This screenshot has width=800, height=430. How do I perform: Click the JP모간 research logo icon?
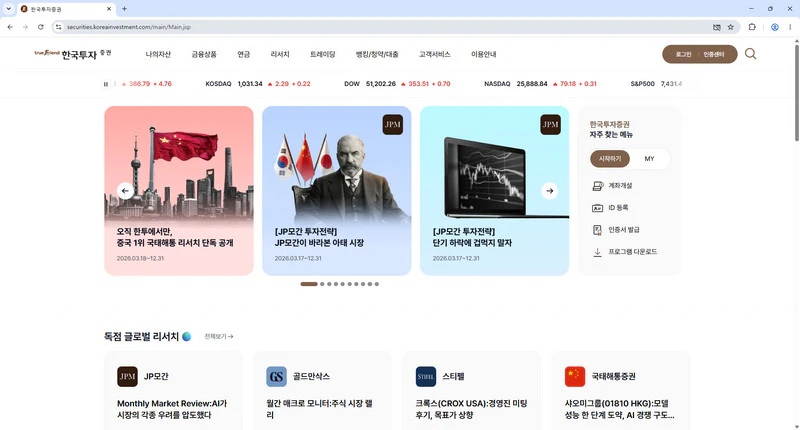coord(127,376)
